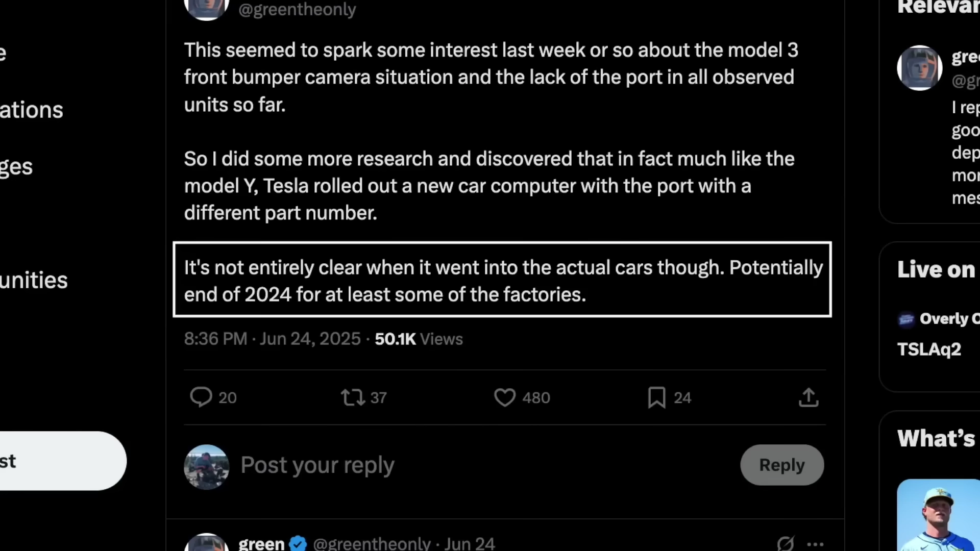
Task: Open Messages from the sidebar
Action: (x=15, y=166)
